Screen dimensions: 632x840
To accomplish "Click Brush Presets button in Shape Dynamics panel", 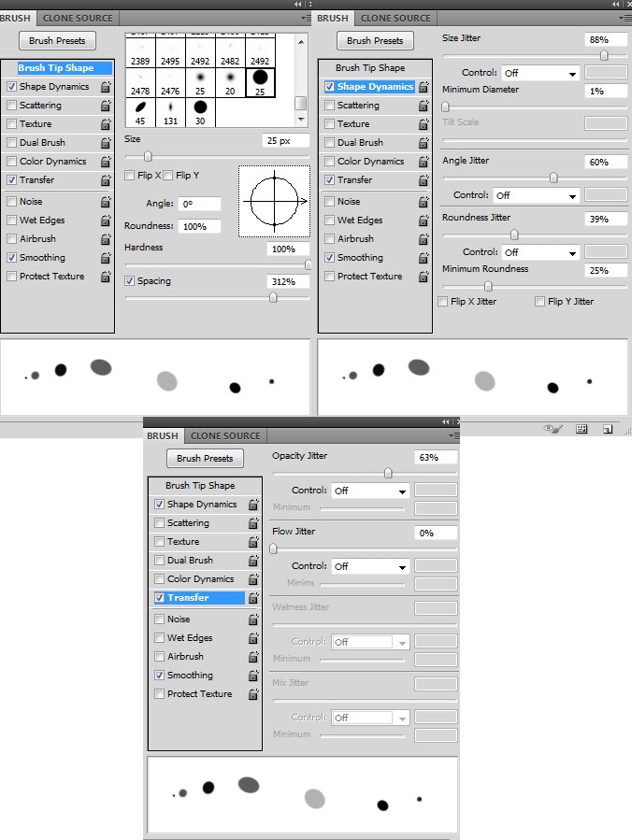I will pos(375,41).
